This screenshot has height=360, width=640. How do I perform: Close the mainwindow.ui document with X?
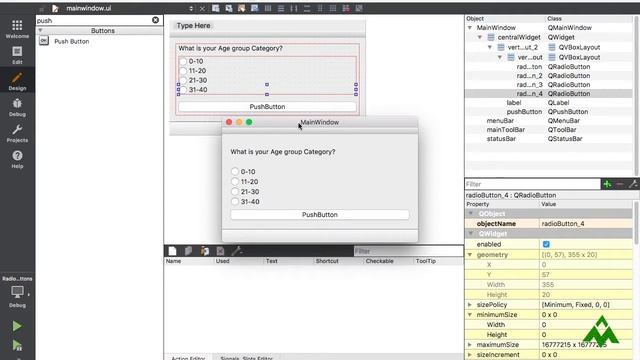202,8
